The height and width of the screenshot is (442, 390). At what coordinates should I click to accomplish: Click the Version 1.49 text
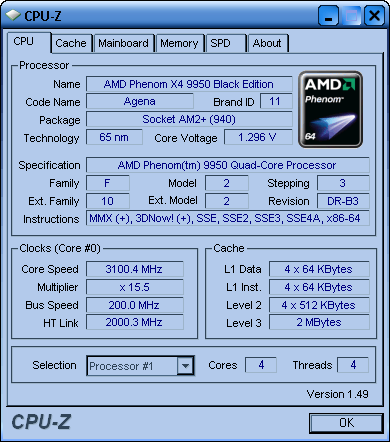(337, 394)
